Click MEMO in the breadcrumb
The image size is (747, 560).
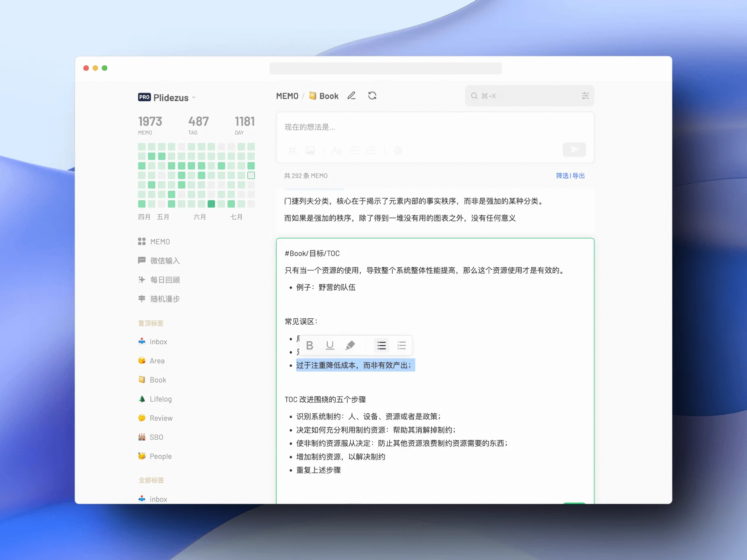point(287,96)
